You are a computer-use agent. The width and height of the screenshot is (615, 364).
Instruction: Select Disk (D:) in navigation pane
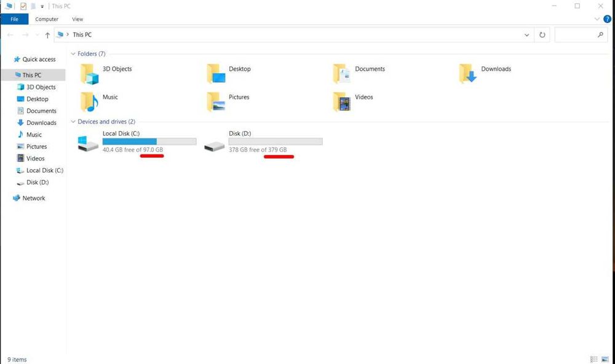point(33,183)
